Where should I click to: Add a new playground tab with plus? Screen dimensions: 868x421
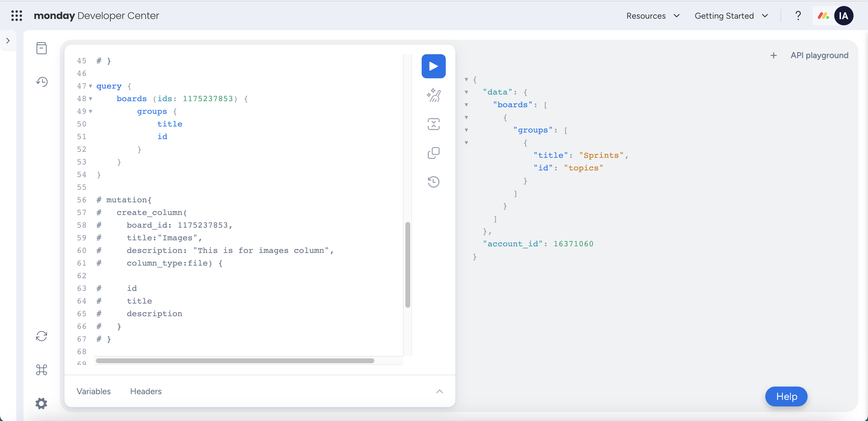[x=773, y=56]
